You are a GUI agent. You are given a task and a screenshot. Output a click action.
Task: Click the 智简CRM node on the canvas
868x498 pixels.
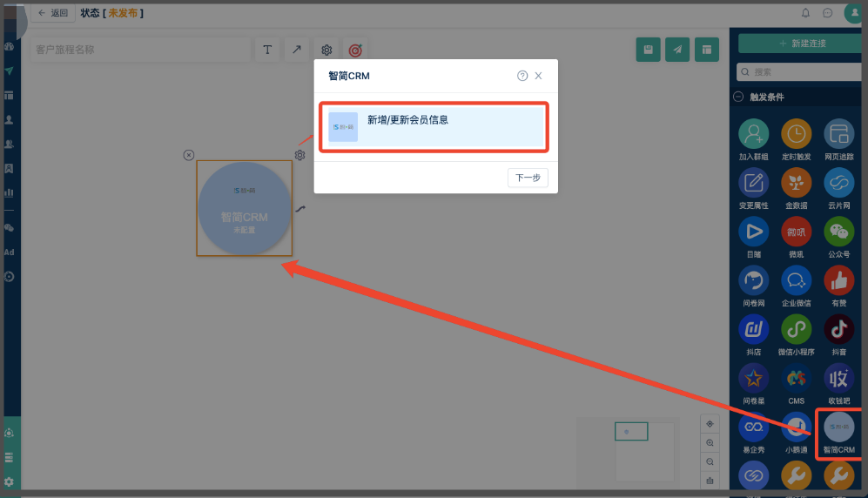tap(244, 208)
